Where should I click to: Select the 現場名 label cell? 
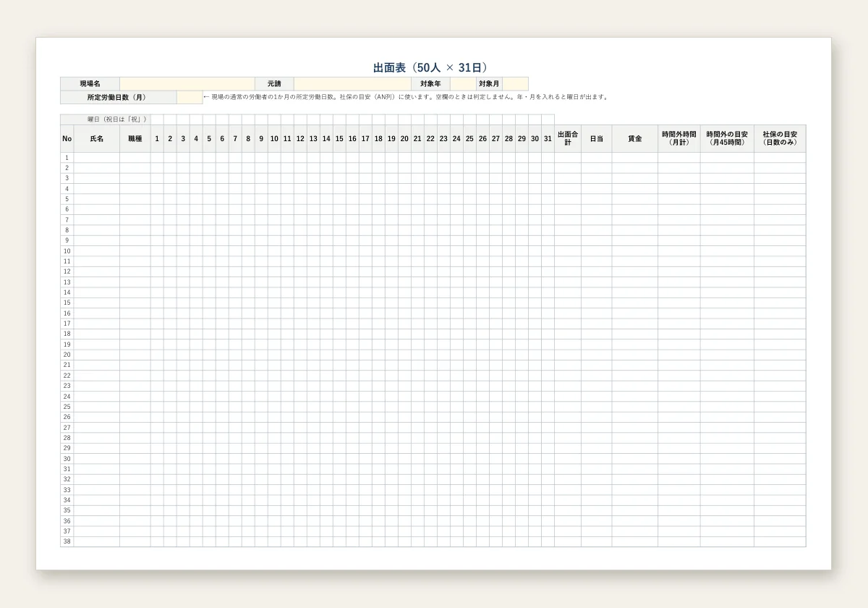90,84
